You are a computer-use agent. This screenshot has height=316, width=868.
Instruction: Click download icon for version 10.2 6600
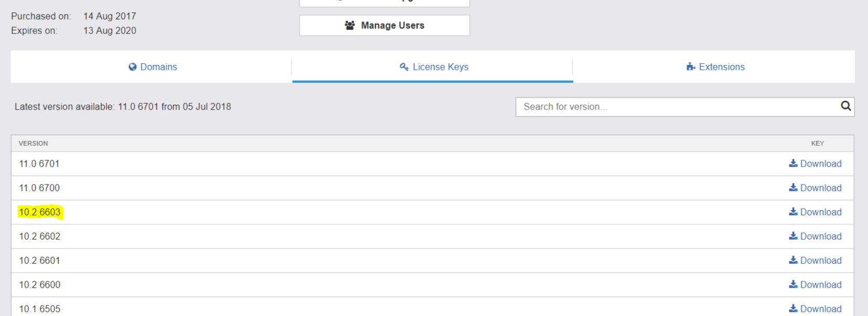coord(793,285)
